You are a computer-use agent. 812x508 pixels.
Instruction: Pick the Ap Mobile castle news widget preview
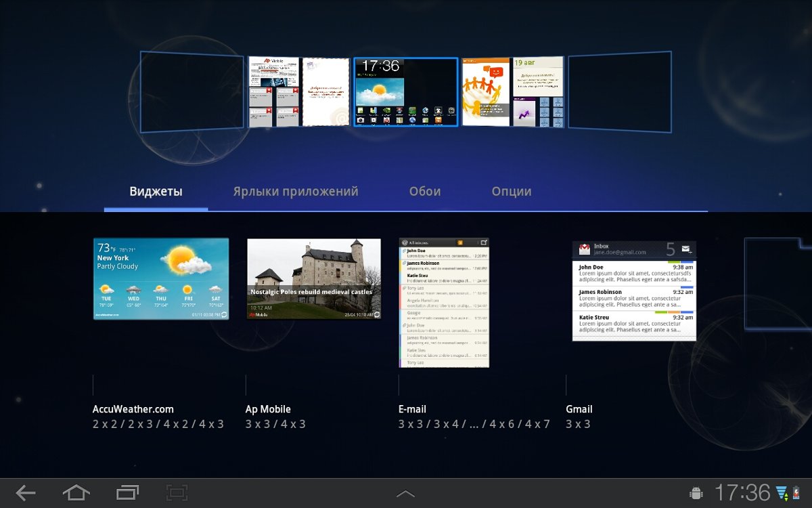[314, 278]
